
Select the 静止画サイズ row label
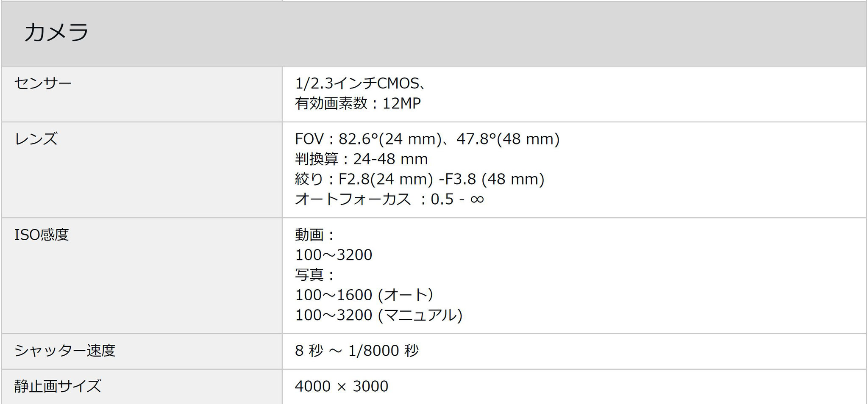(x=58, y=386)
